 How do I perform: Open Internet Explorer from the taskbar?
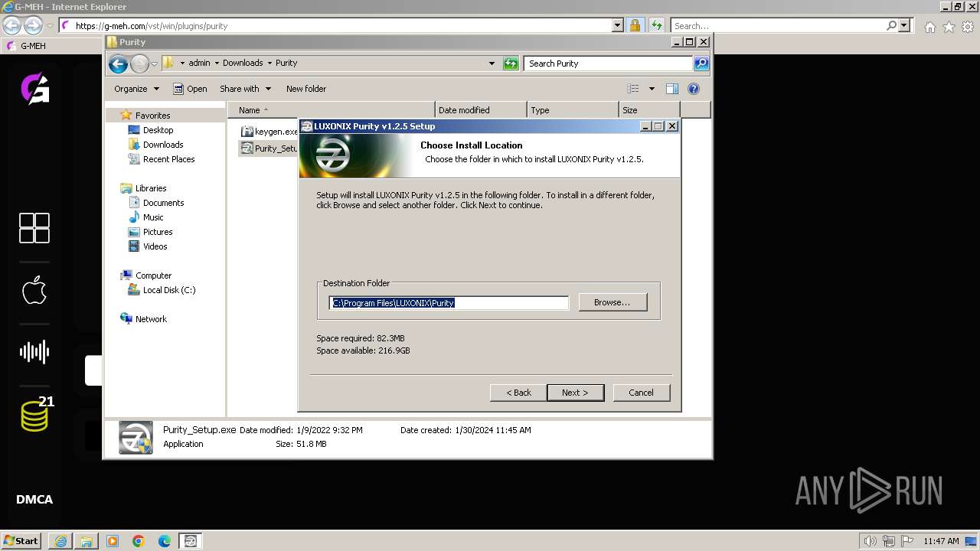pos(60,541)
